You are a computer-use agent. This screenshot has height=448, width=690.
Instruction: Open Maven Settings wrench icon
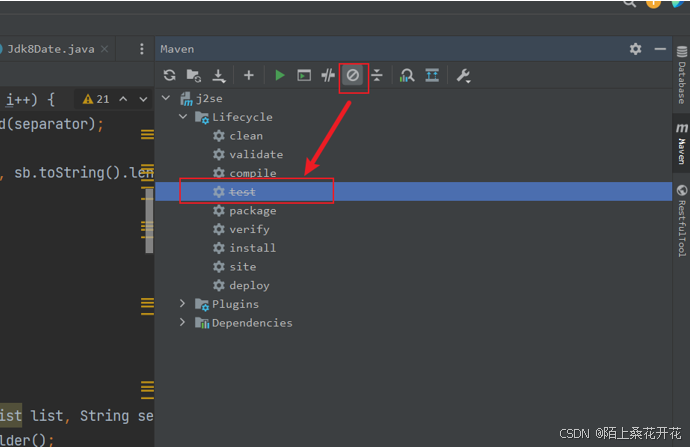click(463, 76)
